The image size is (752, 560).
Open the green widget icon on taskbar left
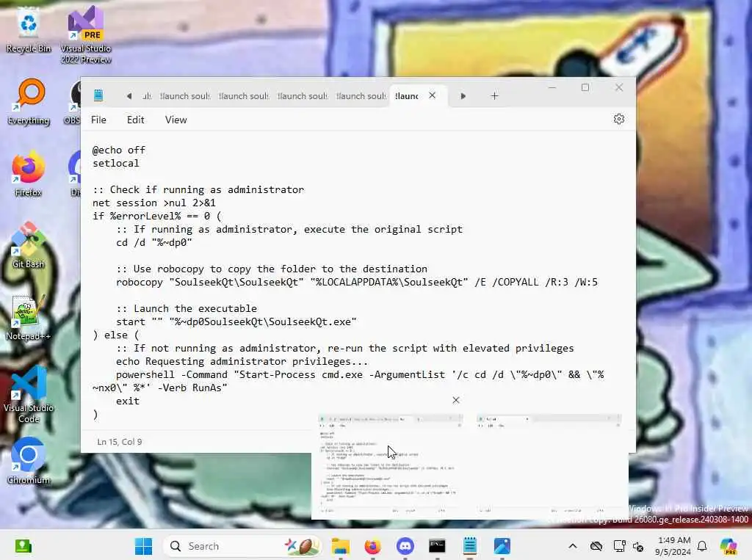pos(23,546)
